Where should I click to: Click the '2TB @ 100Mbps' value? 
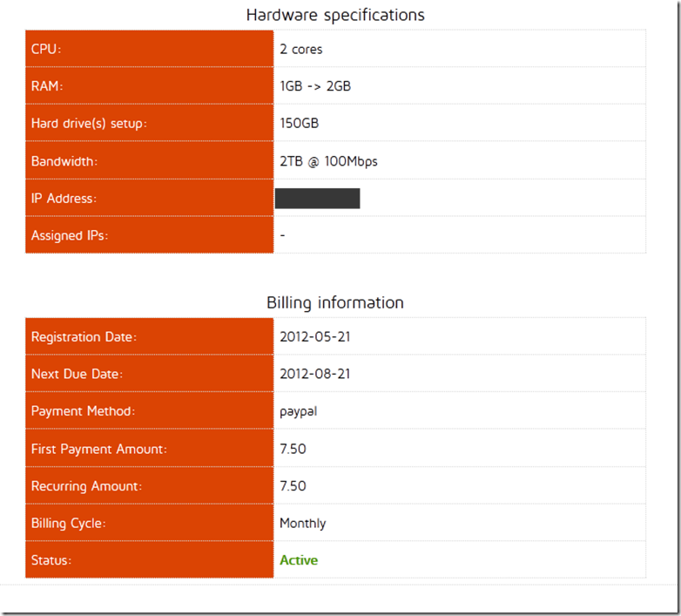pos(328,161)
